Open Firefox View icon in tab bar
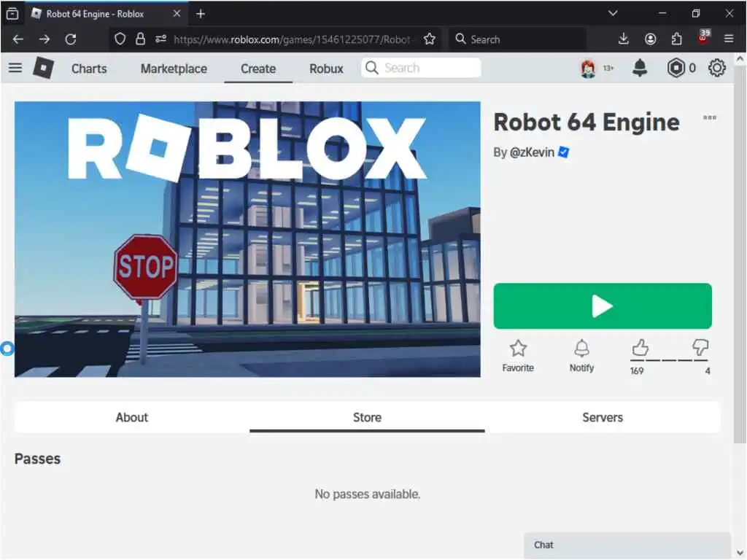Image resolution: width=747 pixels, height=560 pixels. tap(12, 14)
